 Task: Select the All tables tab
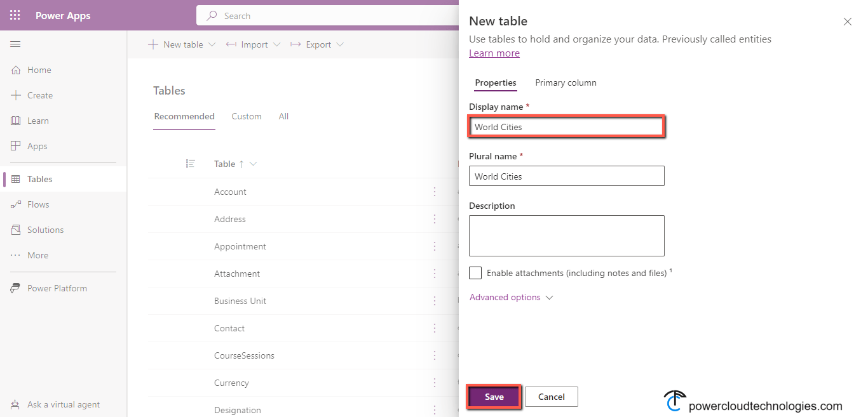(x=283, y=116)
